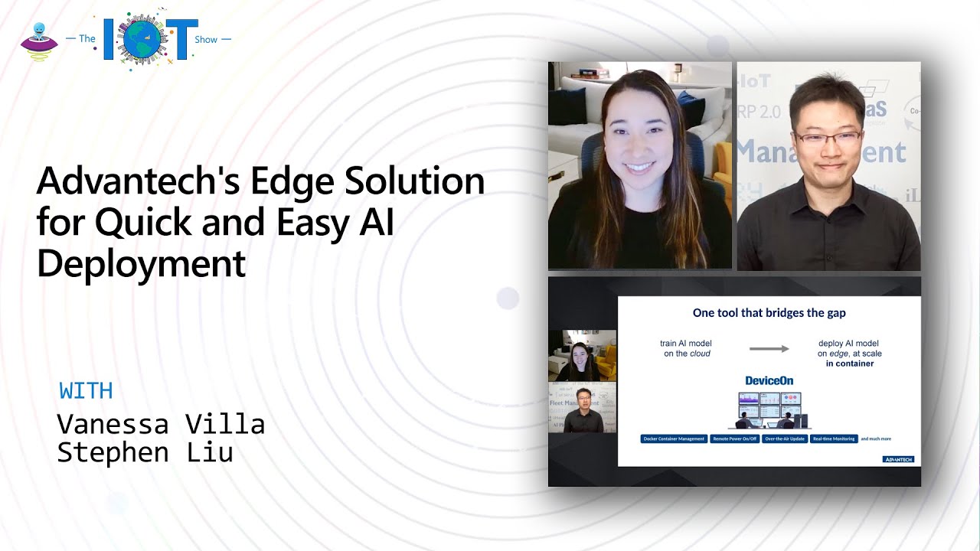
Task: Select the small inset of the woman beside the slide
Action: (582, 356)
